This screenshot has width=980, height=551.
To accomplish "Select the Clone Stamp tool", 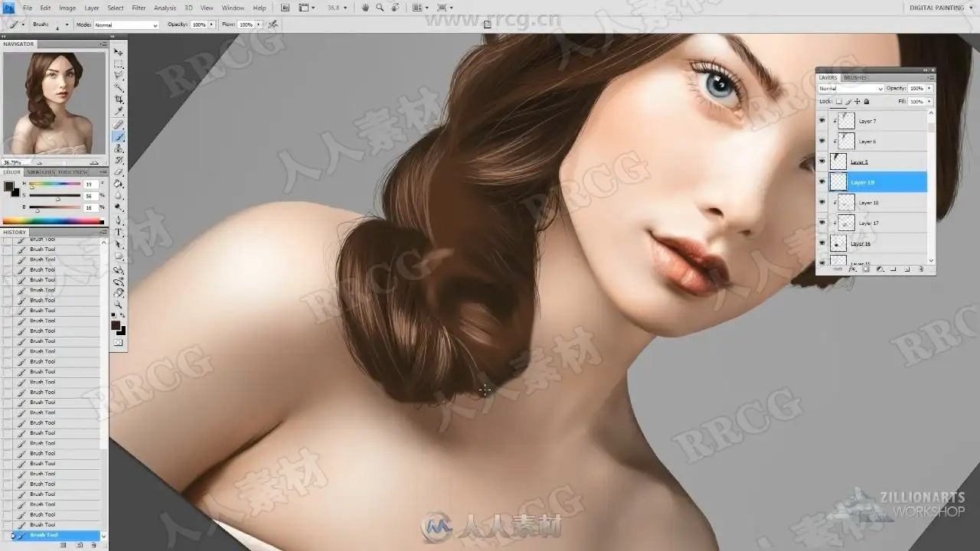I will pyautogui.click(x=119, y=148).
